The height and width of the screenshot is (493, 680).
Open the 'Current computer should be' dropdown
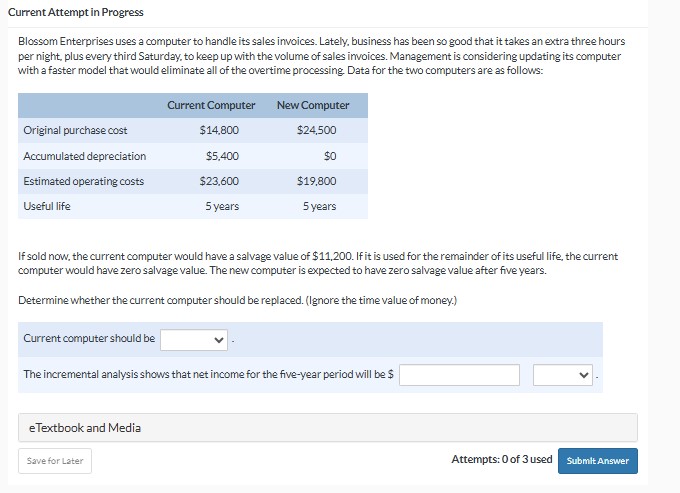pos(194,338)
